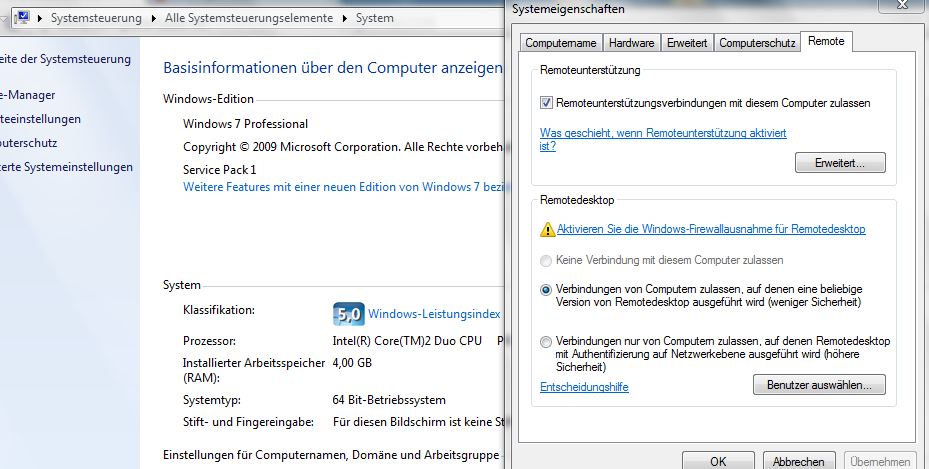Select 'Authentifizierung auf Netzwerkebene' radio option
This screenshot has width=929, height=469.
[x=546, y=342]
